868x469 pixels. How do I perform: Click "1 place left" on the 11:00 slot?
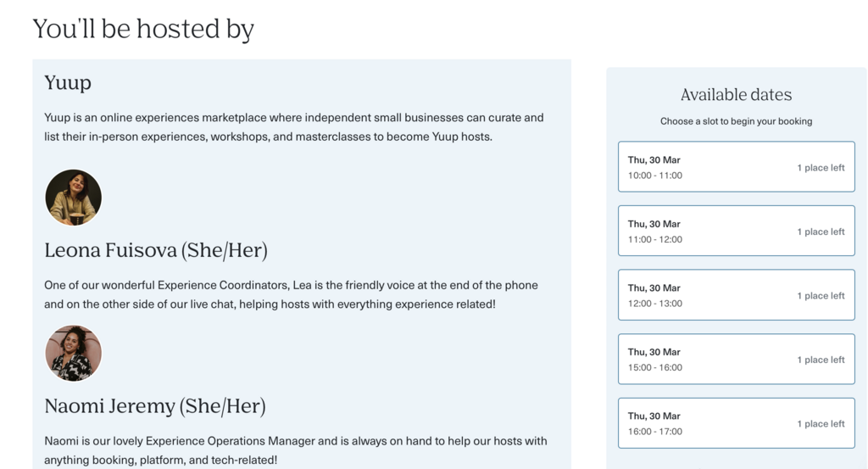pos(821,232)
